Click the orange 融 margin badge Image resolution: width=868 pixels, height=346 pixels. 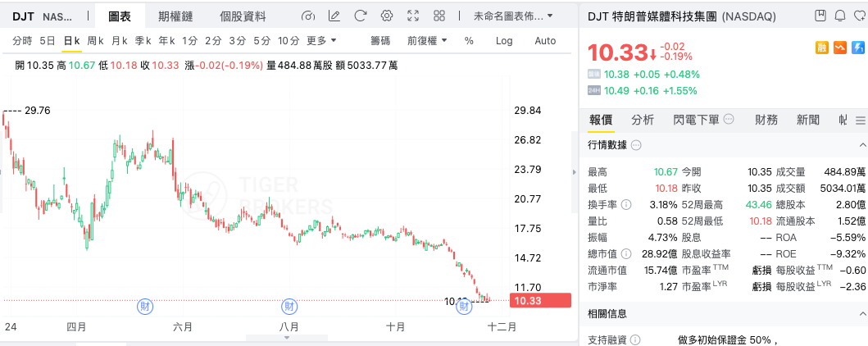click(821, 48)
